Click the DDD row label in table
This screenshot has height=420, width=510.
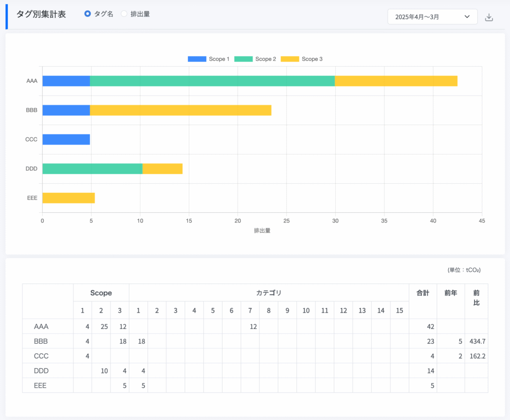click(41, 371)
